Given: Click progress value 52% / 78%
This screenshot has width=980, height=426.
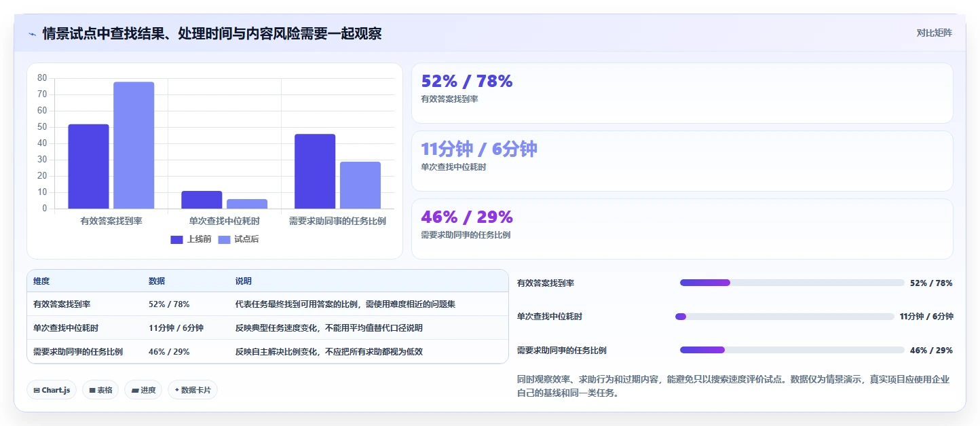Looking at the screenshot, I should [x=931, y=283].
